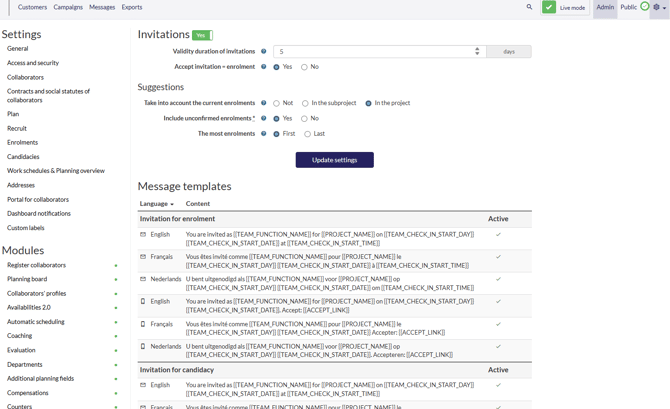Click help icon next to Validity duration of invitations
Viewport: 670px width, 409px height.
pyautogui.click(x=264, y=52)
